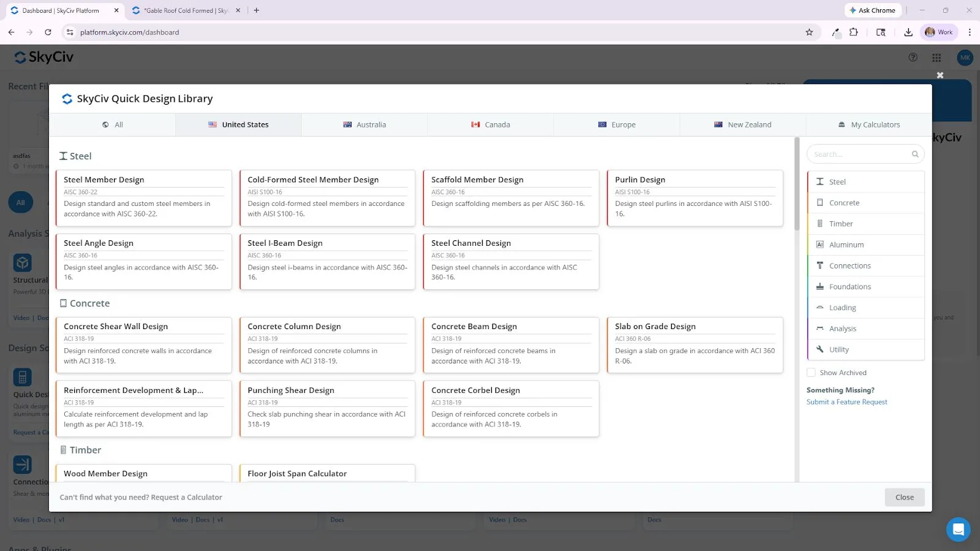The height and width of the screenshot is (551, 980).
Task: Open Steel Angle Design card
Action: [x=143, y=262]
